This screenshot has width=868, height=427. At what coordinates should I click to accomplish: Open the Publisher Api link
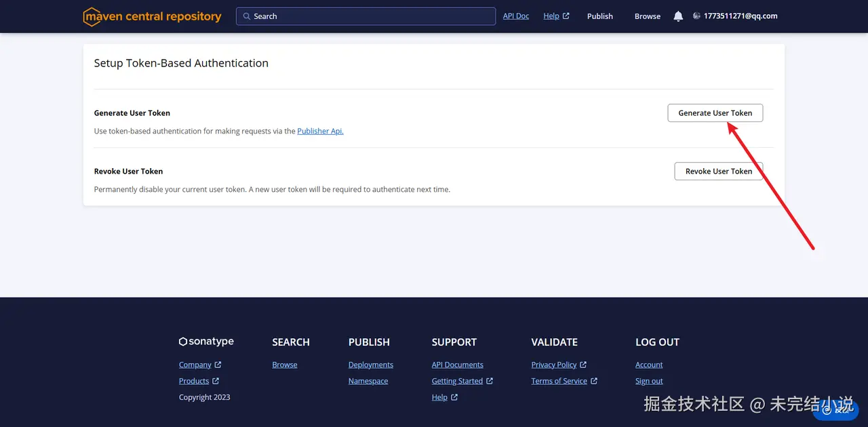(320, 131)
